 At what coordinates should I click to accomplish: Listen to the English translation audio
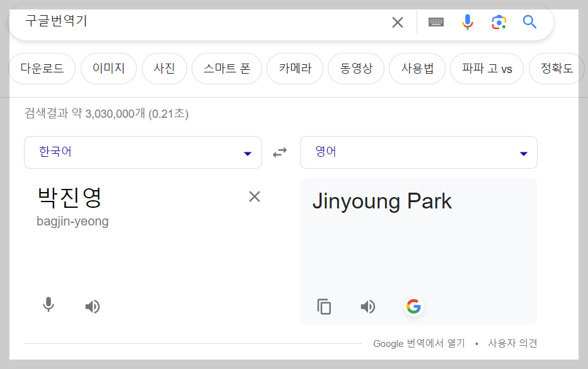[x=368, y=307]
